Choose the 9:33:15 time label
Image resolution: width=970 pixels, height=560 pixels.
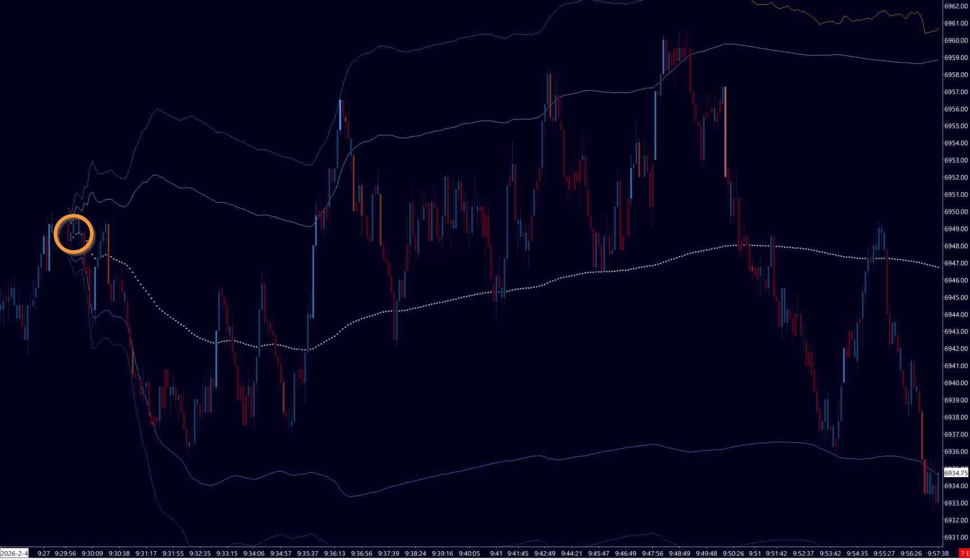pos(227,553)
